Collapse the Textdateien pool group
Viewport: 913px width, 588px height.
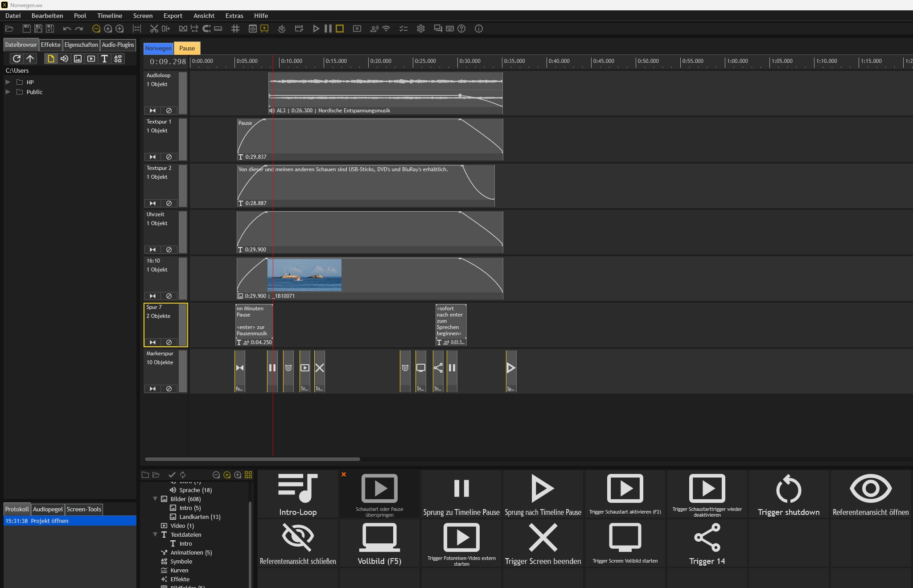point(155,535)
